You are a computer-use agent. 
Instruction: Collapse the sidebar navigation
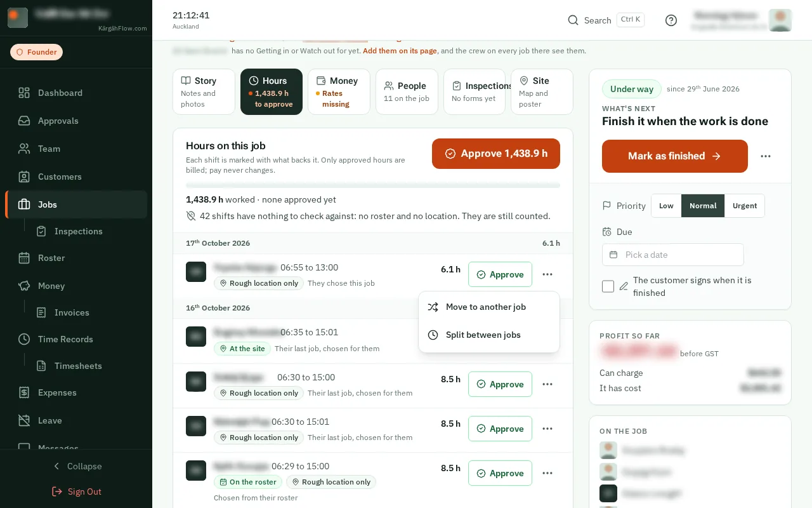pos(76,466)
